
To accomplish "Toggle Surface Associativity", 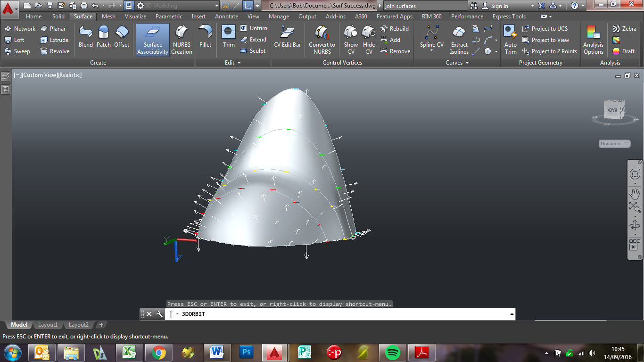I will [x=152, y=40].
